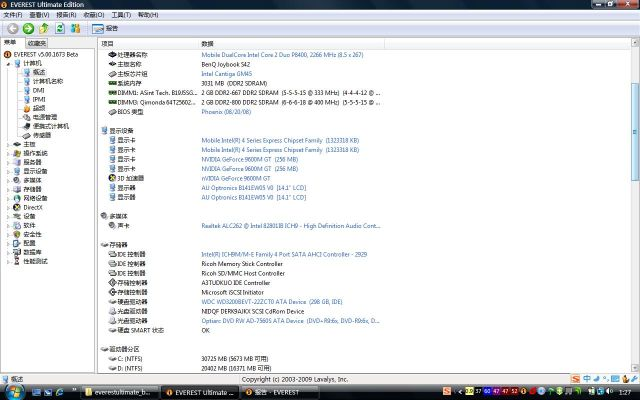Go up one level with the Up icon
640x400 pixels.
tap(44, 28)
